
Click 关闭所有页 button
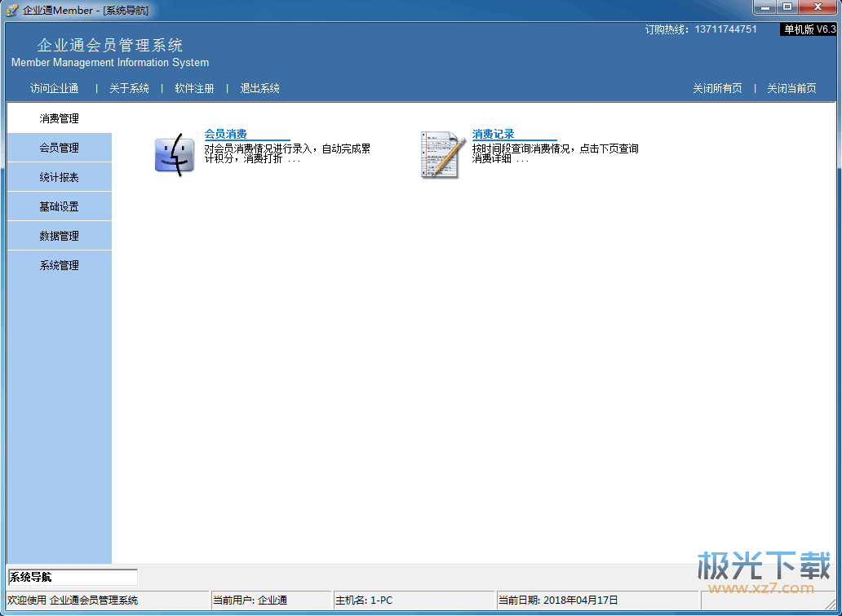coord(717,88)
